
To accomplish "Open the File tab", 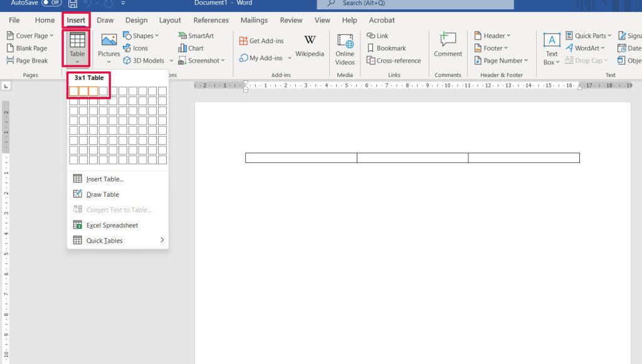I will click(14, 20).
